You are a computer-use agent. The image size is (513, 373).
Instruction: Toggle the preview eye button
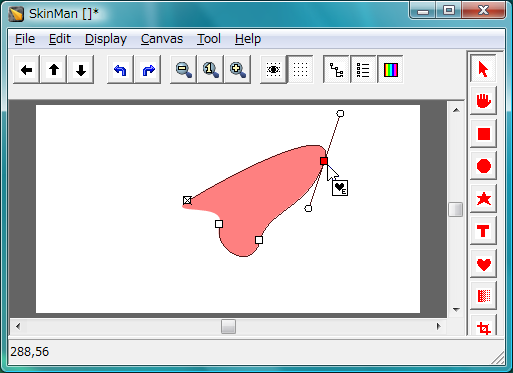click(x=273, y=70)
